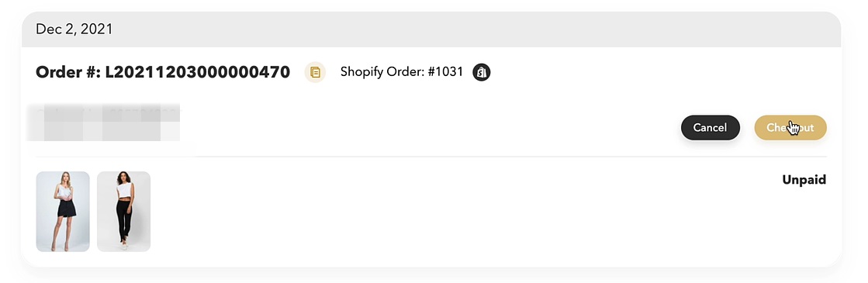Click the icon after Shopify Order #1031
Screen dimensions: 868x283
pos(482,72)
